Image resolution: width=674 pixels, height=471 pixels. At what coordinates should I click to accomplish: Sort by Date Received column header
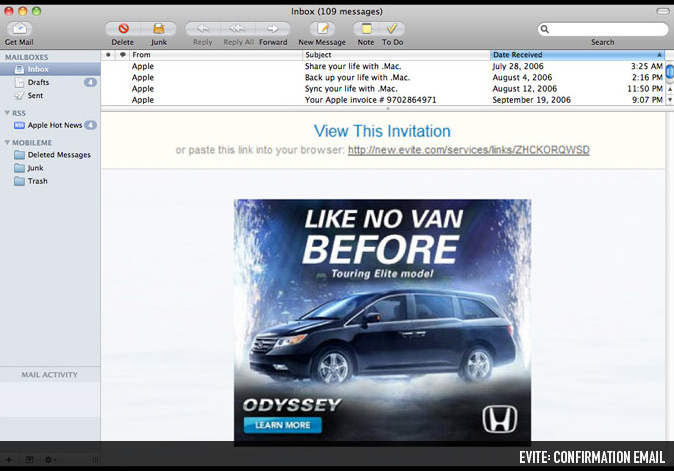(x=577, y=55)
